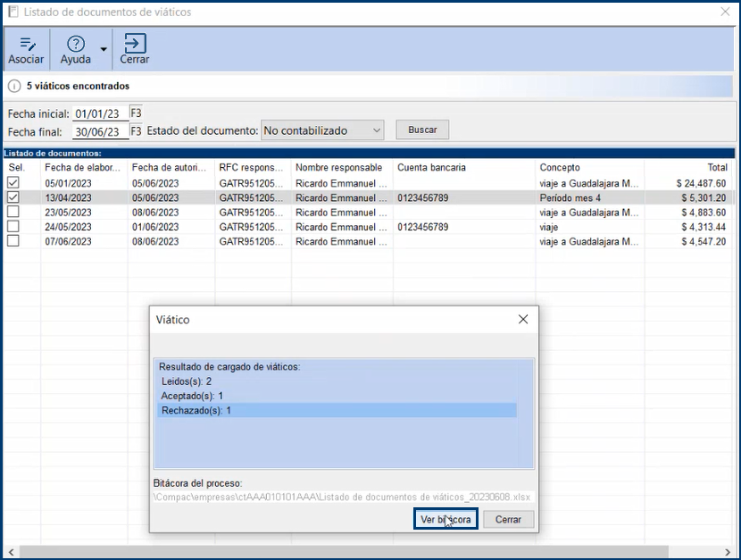The image size is (741, 560).
Task: Click the Fecha final date field
Action: tap(100, 131)
